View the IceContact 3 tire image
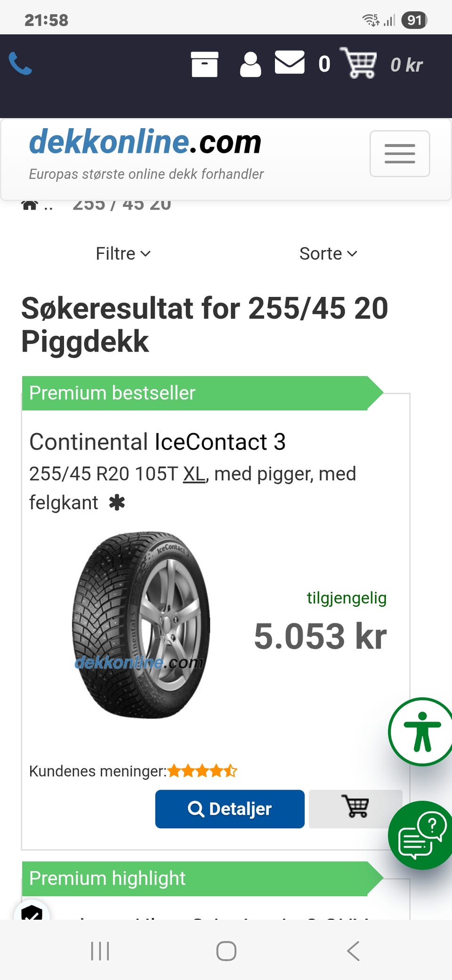Image resolution: width=452 pixels, height=980 pixels. tap(141, 625)
